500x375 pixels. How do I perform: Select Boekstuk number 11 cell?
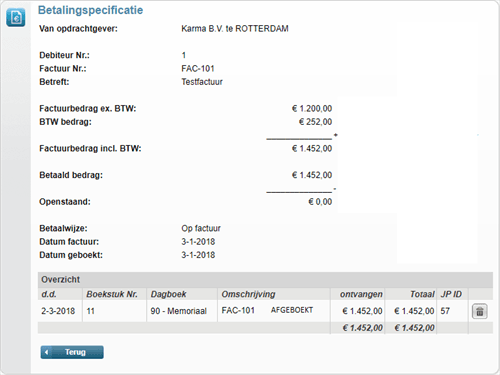pyautogui.click(x=90, y=311)
